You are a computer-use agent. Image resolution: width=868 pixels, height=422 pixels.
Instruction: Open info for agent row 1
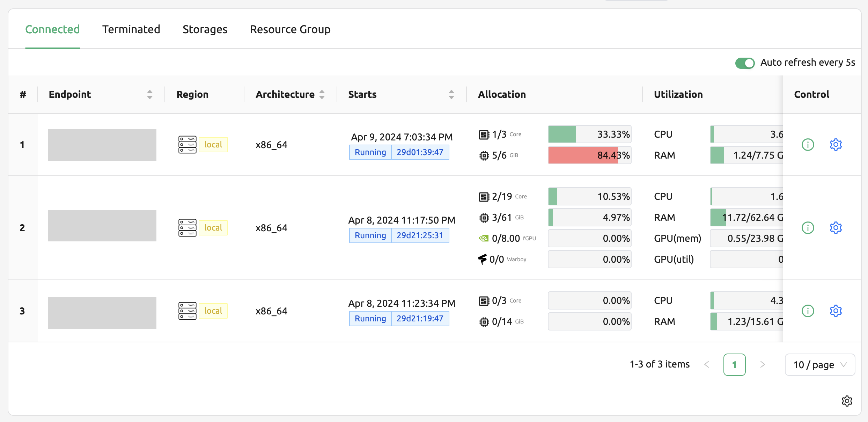[x=808, y=144]
